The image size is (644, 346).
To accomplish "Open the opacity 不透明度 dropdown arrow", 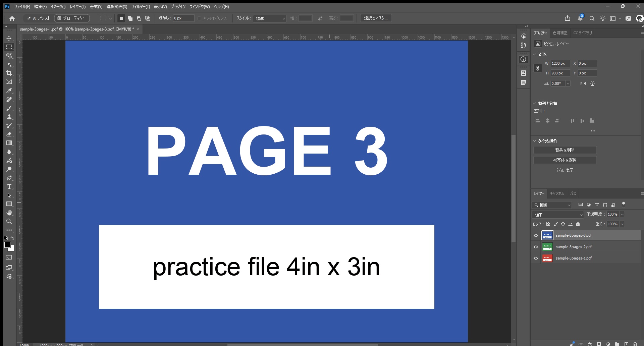I will click(x=622, y=214).
